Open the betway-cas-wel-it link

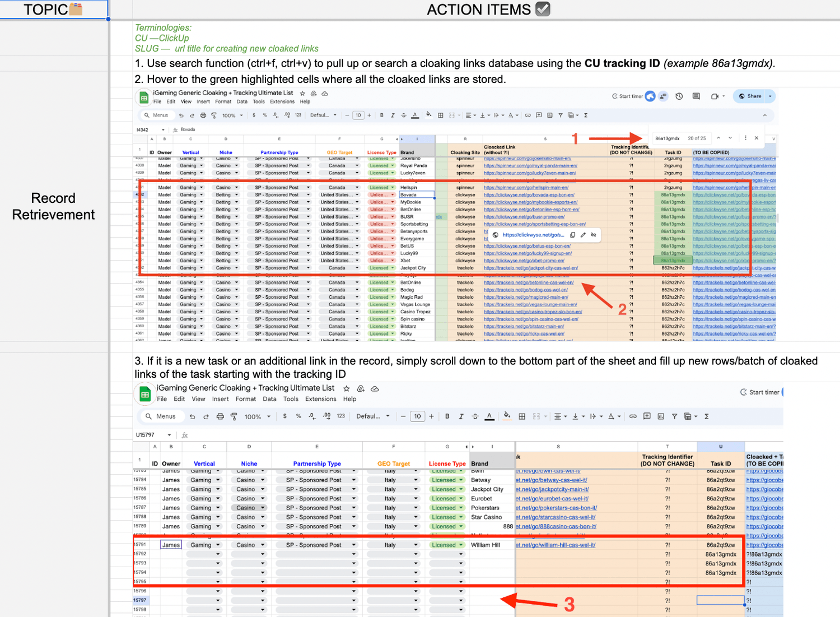pyautogui.click(x=552, y=480)
